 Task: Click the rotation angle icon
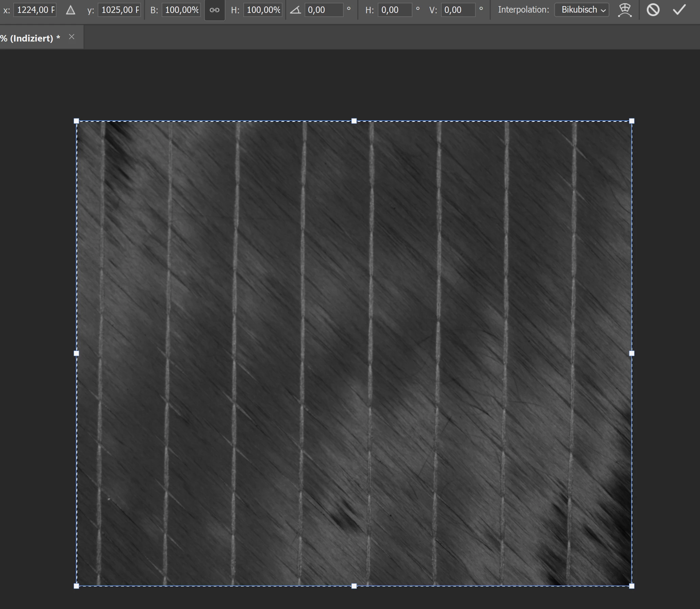click(295, 10)
